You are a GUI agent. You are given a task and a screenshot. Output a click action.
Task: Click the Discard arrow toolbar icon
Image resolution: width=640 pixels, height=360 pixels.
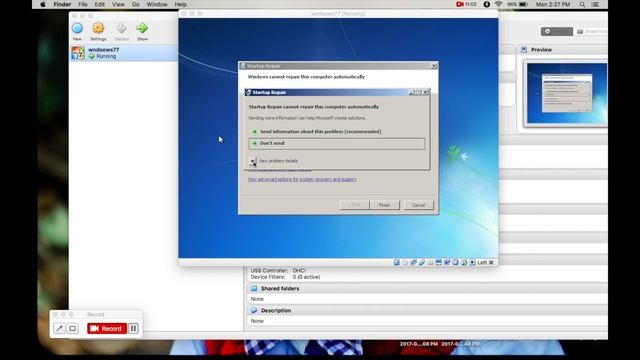(121, 28)
